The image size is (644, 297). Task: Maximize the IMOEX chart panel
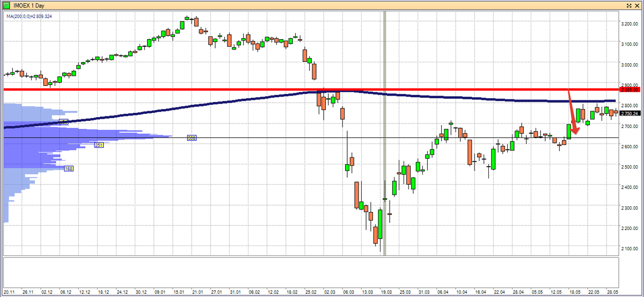628,4
